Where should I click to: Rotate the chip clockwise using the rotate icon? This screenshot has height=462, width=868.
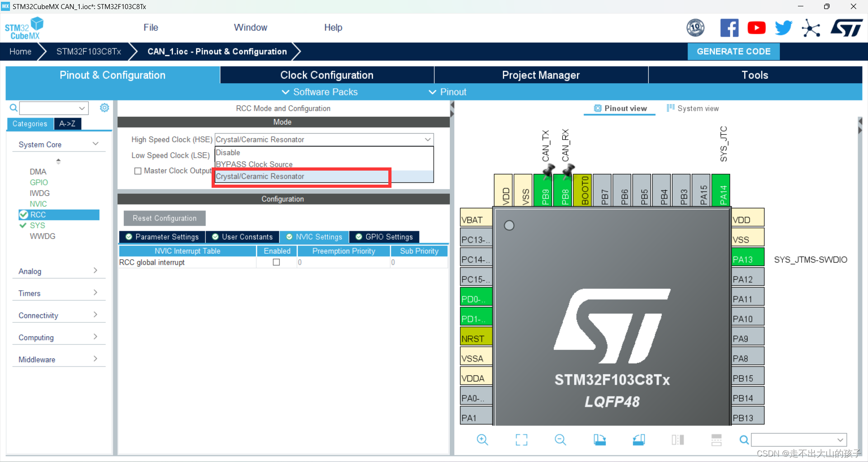[x=600, y=439]
